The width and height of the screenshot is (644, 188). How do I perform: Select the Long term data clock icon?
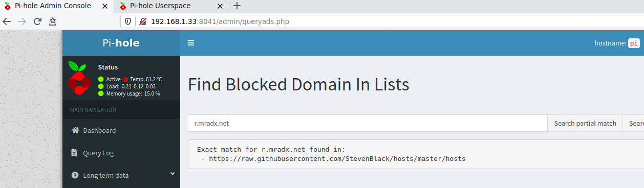click(75, 175)
